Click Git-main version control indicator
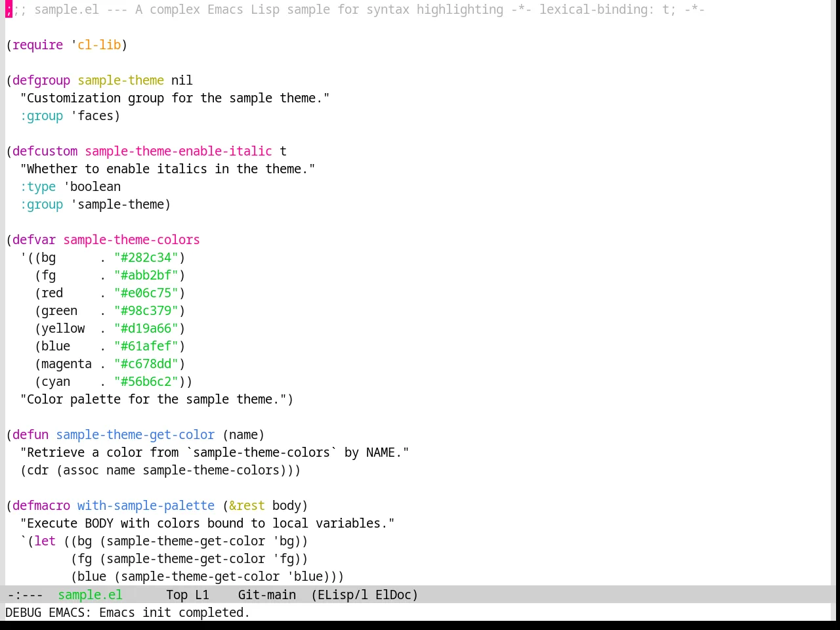Viewport: 840px width, 630px height. 266,595
